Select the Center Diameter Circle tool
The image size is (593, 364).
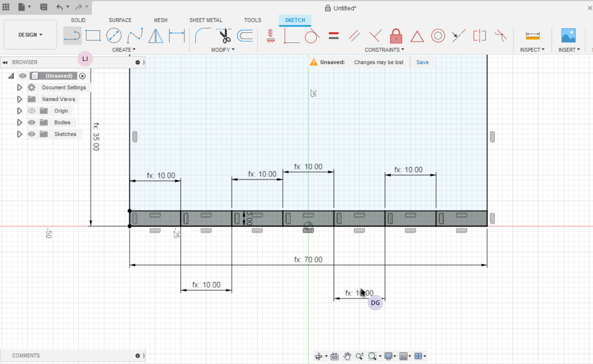point(114,36)
